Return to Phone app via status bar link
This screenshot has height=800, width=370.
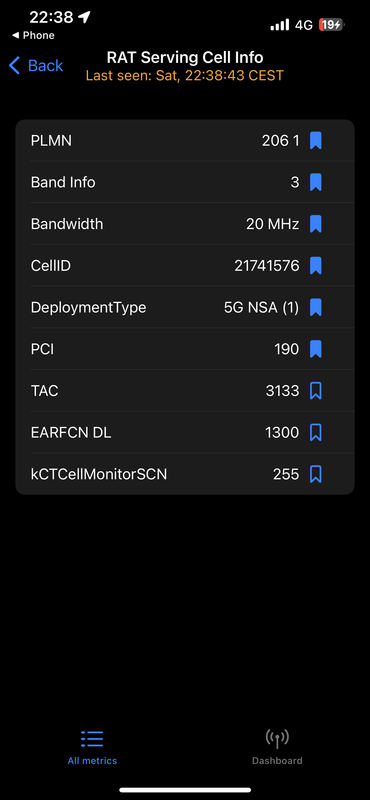(x=33, y=35)
